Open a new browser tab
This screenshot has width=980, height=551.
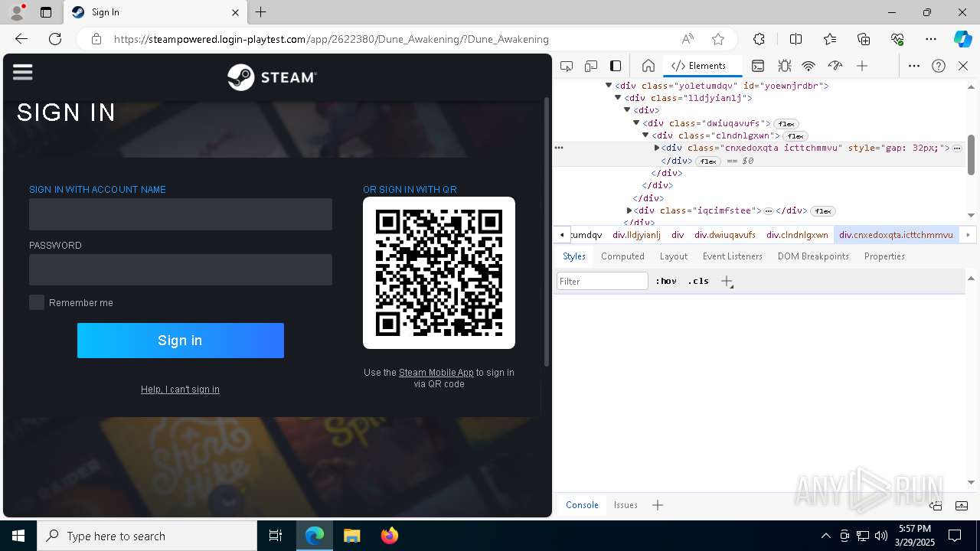[261, 12]
